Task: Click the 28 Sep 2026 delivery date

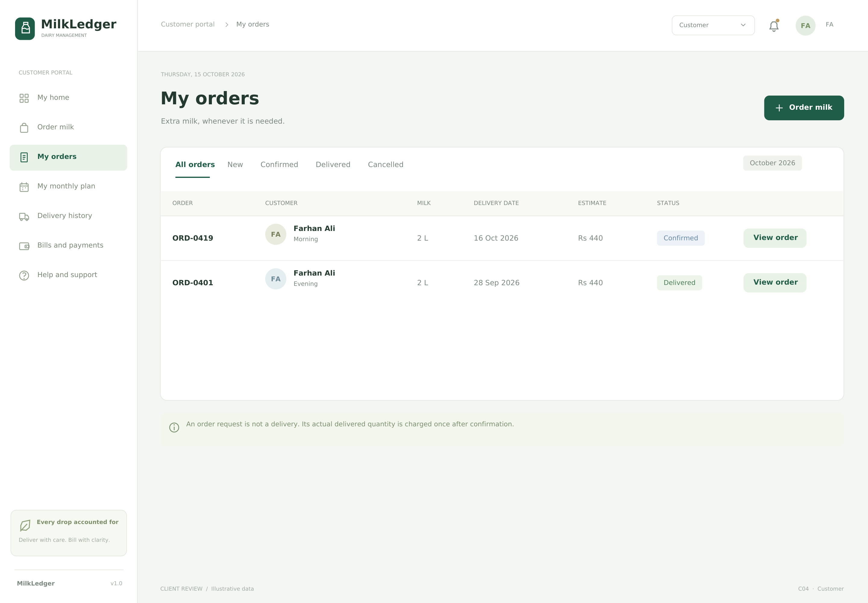Action: pos(496,283)
